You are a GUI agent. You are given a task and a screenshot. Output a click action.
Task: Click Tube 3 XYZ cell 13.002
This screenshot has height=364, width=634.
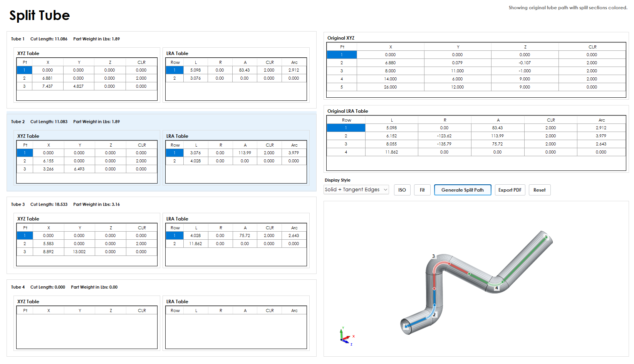(79, 252)
